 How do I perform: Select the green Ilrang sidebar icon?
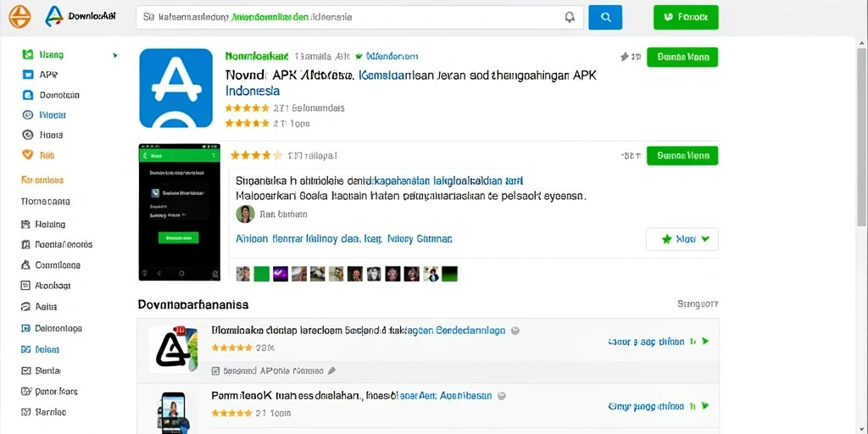pyautogui.click(x=28, y=54)
